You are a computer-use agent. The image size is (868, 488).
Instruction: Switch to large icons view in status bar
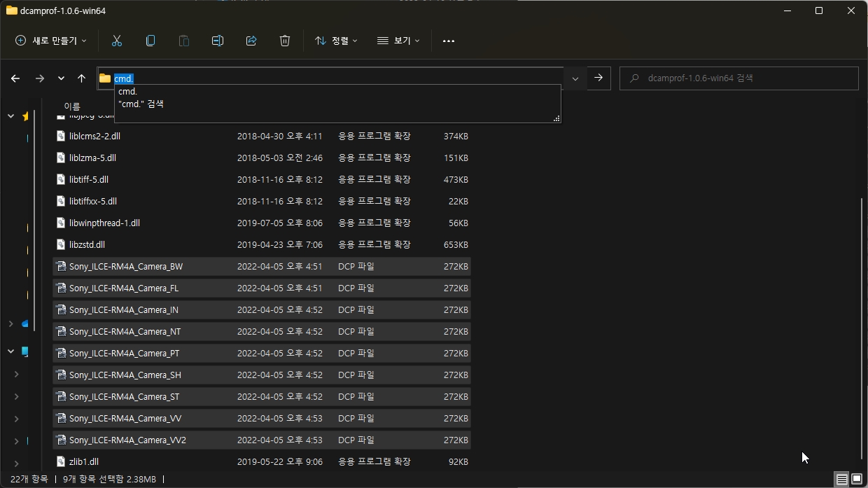coord(857,480)
